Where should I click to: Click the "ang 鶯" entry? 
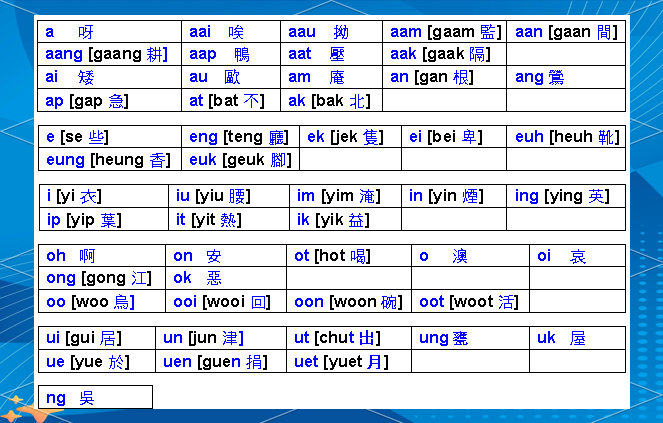pyautogui.click(x=540, y=77)
